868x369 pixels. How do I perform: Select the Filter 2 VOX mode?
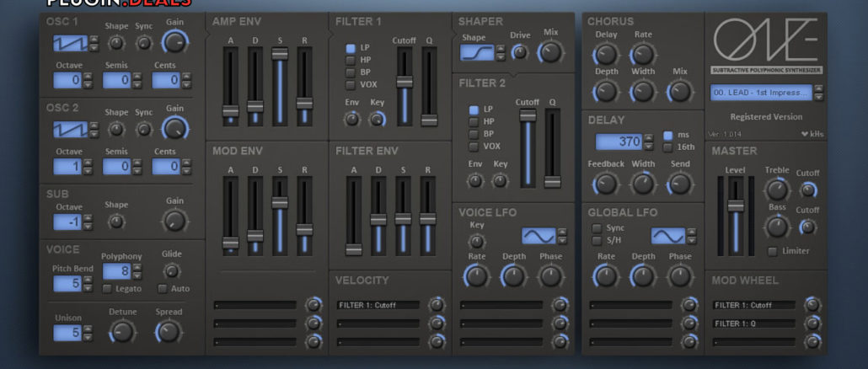click(x=474, y=147)
